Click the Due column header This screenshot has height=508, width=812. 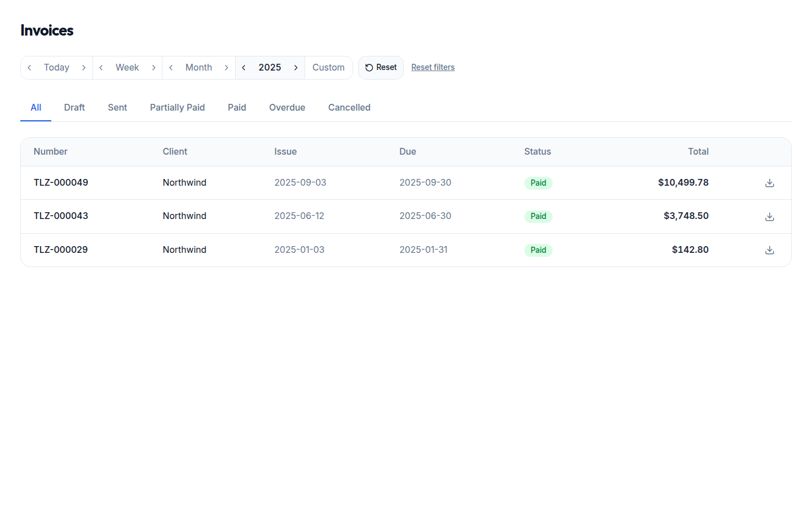pyautogui.click(x=408, y=152)
